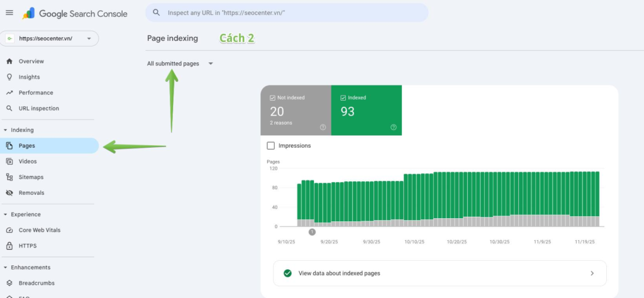Click help icon on Not indexed card
Image resolution: width=644 pixels, height=298 pixels.
323,127
